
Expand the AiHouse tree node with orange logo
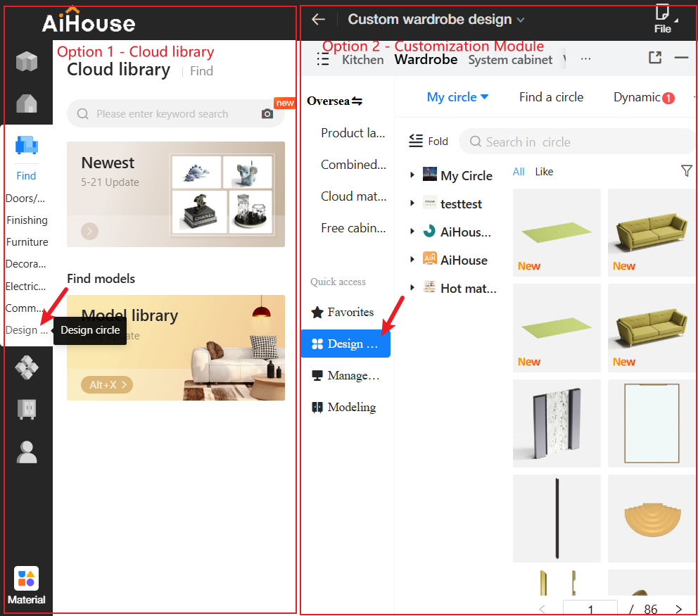point(412,259)
